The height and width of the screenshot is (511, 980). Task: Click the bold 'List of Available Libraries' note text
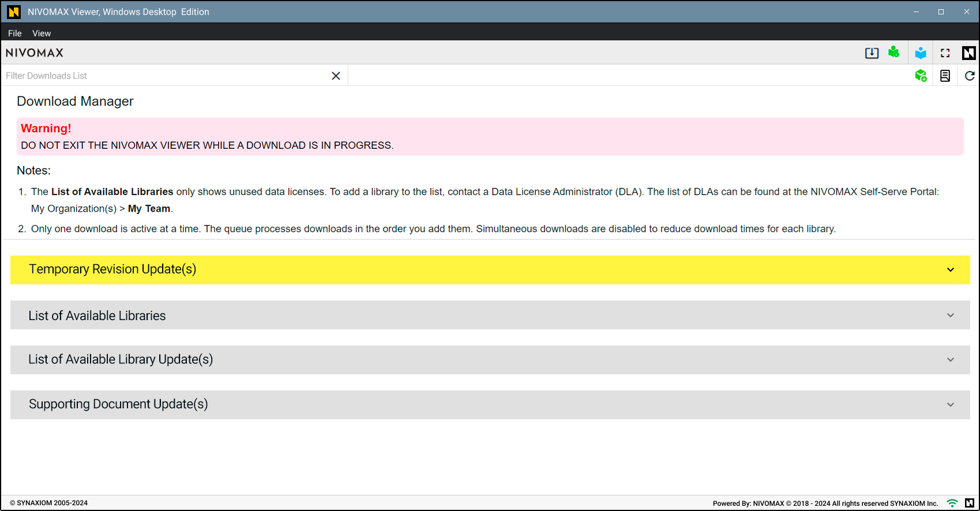point(112,192)
